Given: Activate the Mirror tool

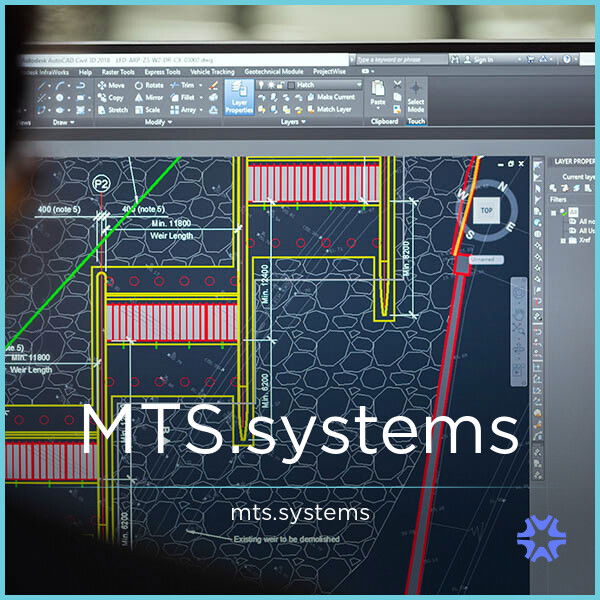Looking at the screenshot, I should pyautogui.click(x=149, y=98).
